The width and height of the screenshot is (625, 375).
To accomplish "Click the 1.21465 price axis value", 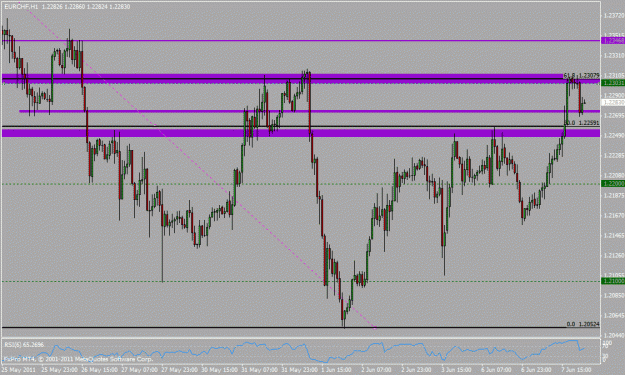I will pos(614,235).
